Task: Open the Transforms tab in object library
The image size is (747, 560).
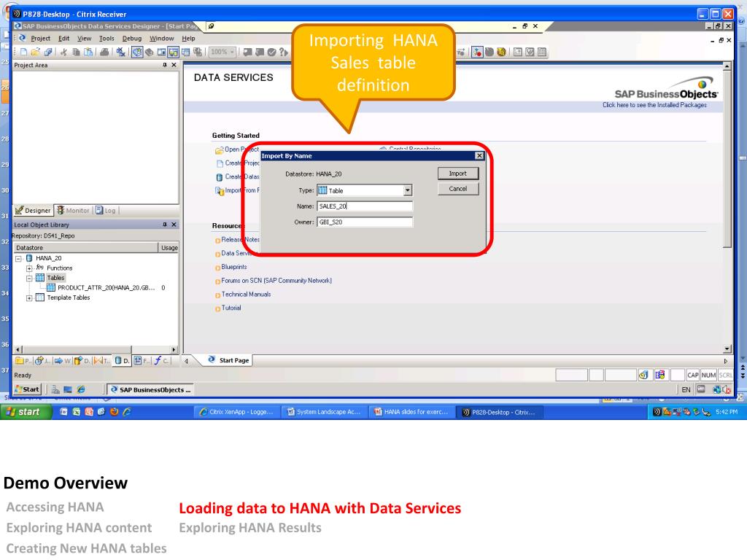Action: pyautogui.click(x=101, y=360)
